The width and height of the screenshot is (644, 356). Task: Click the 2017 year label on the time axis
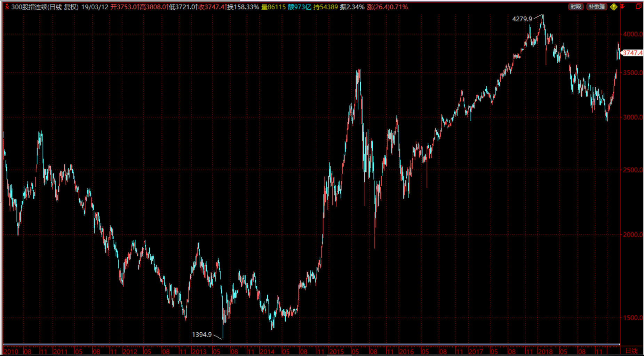pos(476,351)
